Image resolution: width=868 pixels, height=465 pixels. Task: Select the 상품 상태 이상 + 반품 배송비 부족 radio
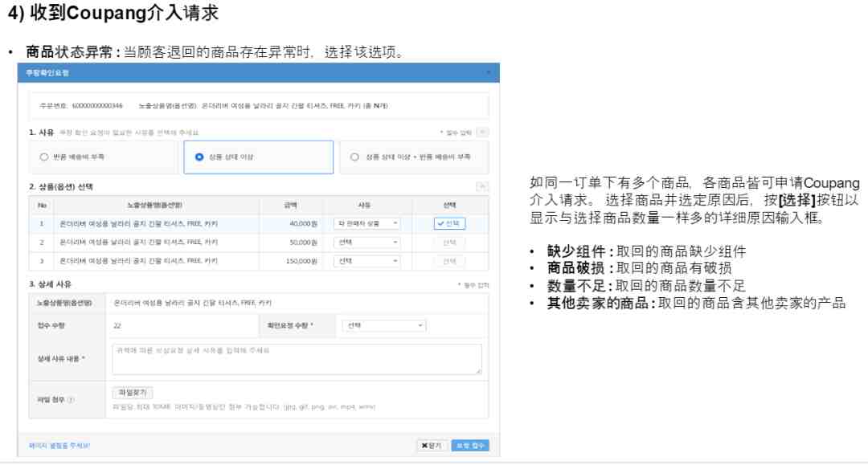coord(354,157)
